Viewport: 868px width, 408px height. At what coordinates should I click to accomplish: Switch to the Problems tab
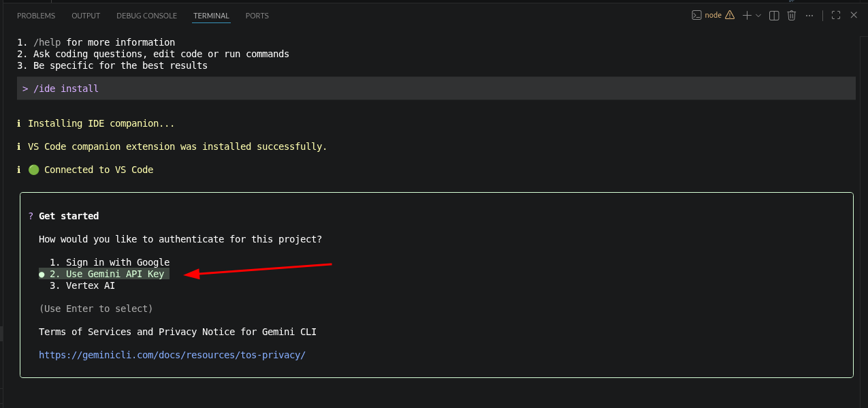coord(36,16)
